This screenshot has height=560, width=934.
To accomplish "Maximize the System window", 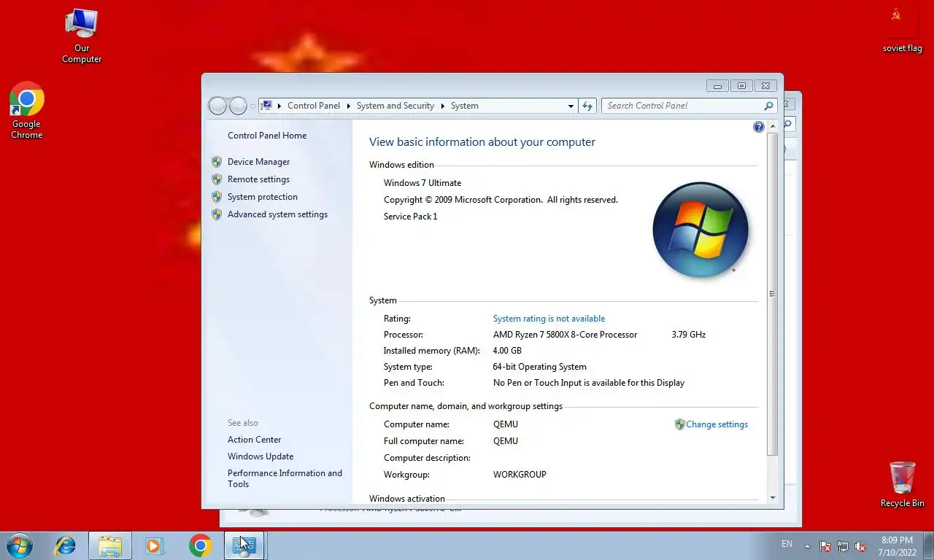I will click(741, 86).
